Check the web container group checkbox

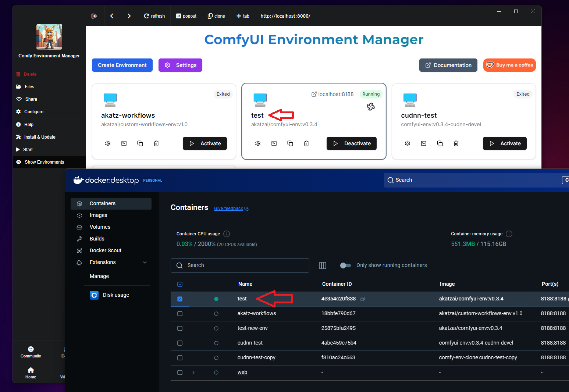coord(180,373)
